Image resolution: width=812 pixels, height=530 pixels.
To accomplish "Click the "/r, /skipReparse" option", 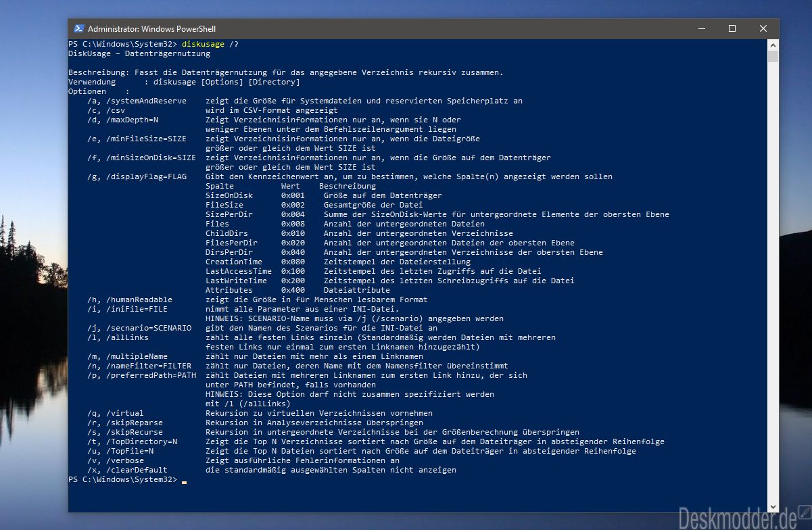I will [x=125, y=423].
